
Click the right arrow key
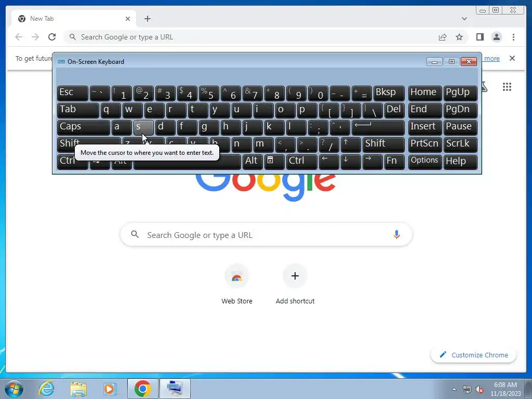pyautogui.click(x=372, y=162)
